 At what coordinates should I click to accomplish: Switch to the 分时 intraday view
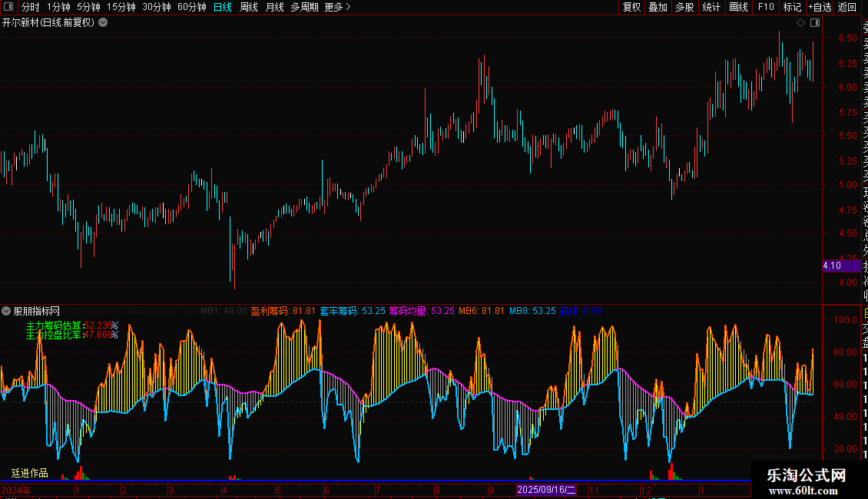tap(31, 7)
